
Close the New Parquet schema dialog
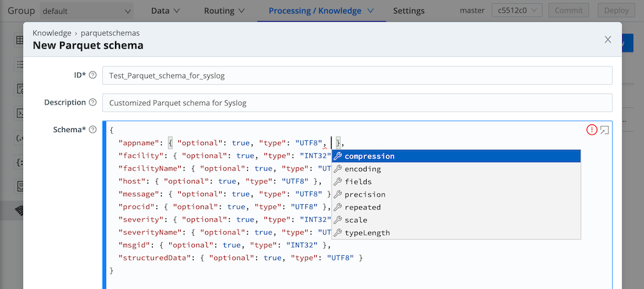point(608,40)
